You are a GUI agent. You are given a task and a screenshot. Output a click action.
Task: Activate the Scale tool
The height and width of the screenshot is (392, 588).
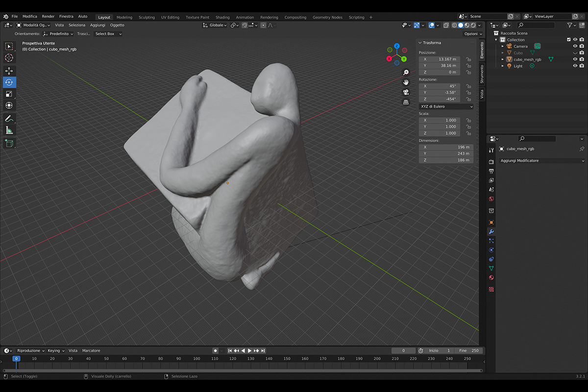coord(9,94)
